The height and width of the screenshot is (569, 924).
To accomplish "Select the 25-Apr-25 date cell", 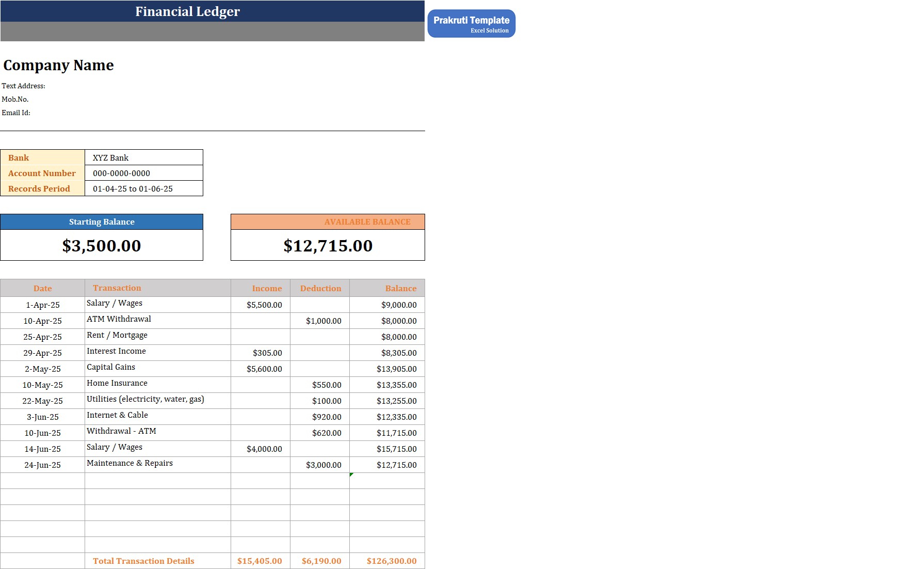I will [43, 337].
